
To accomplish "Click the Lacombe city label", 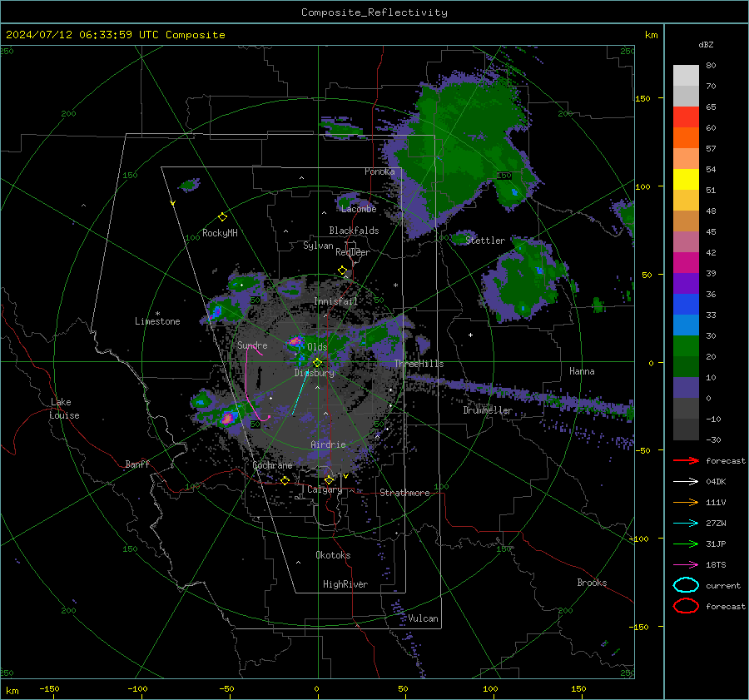I will pyautogui.click(x=359, y=209).
